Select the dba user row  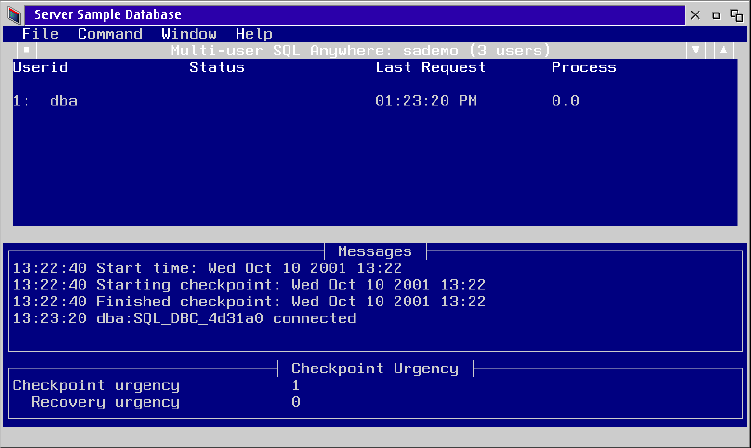coord(375,101)
